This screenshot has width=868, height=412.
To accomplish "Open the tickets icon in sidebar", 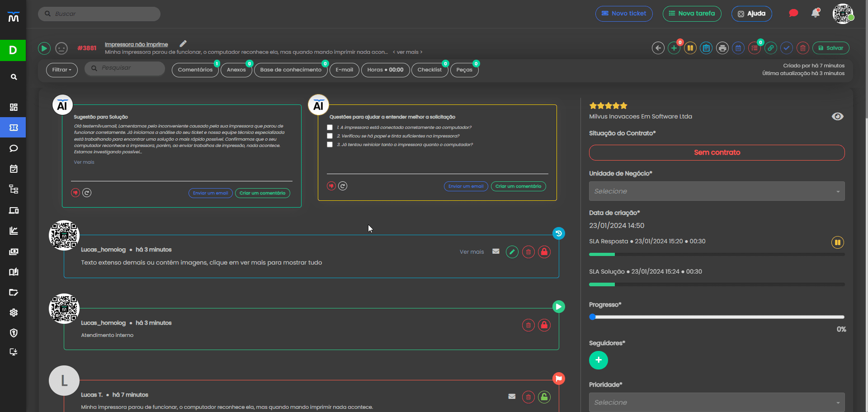I will click(14, 128).
